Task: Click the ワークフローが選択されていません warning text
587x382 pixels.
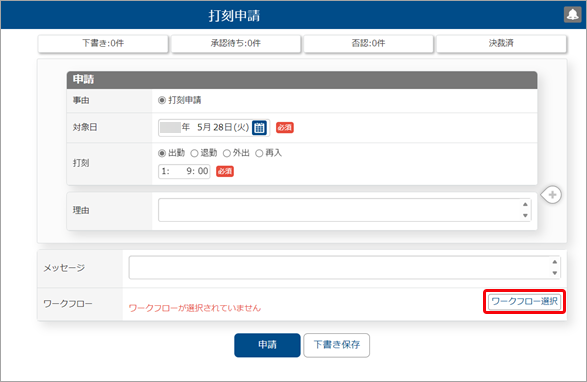Action: pyautogui.click(x=195, y=308)
